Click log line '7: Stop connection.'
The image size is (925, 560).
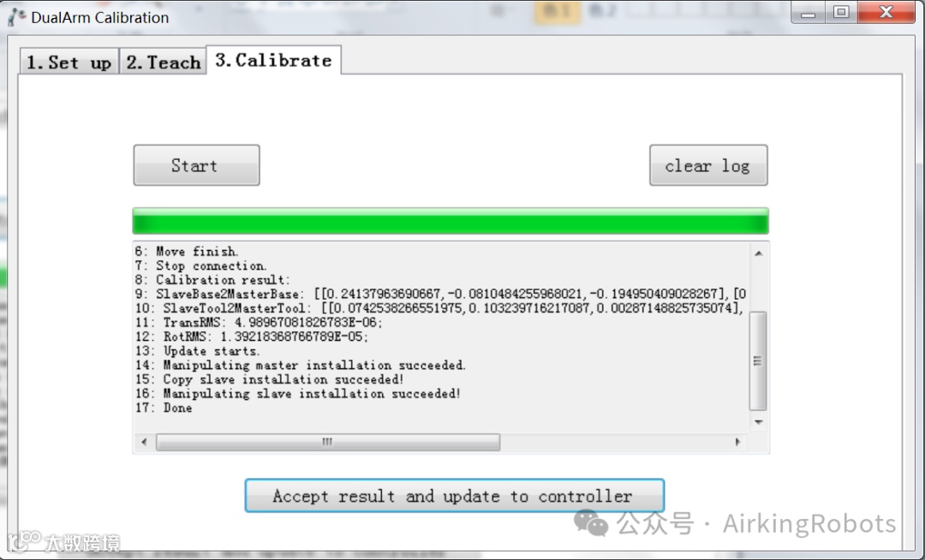point(200,265)
